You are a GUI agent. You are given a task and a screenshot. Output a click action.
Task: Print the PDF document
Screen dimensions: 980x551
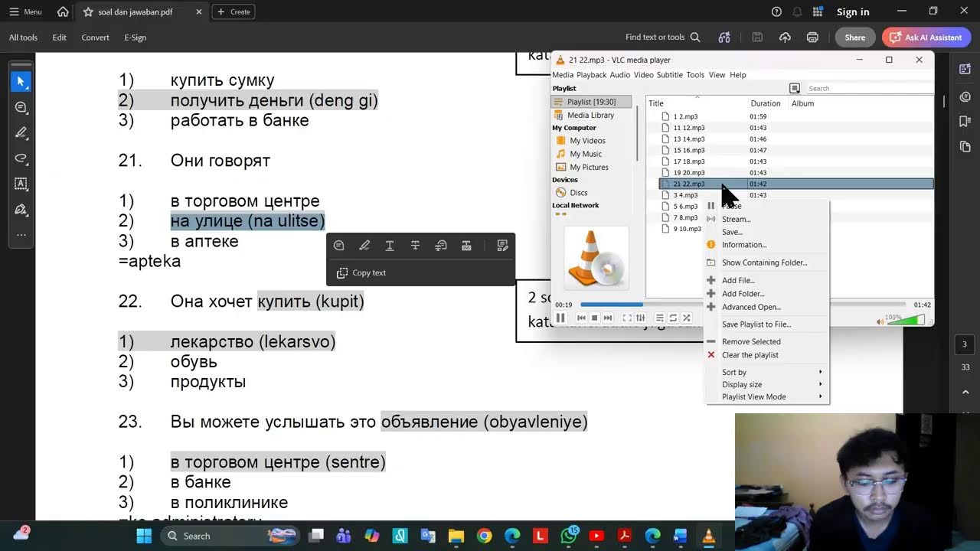812,37
